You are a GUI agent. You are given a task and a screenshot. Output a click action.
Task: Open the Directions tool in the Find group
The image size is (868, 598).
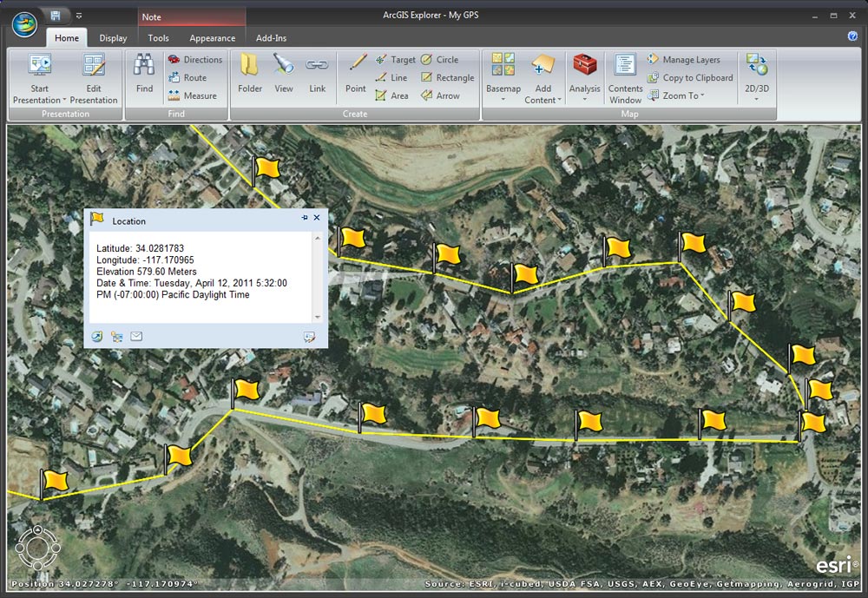[196, 59]
